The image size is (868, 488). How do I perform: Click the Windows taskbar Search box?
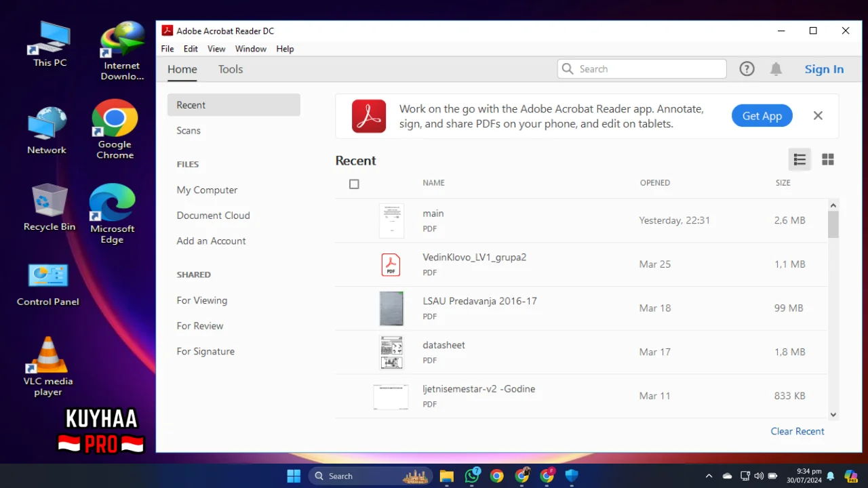pyautogui.click(x=372, y=476)
